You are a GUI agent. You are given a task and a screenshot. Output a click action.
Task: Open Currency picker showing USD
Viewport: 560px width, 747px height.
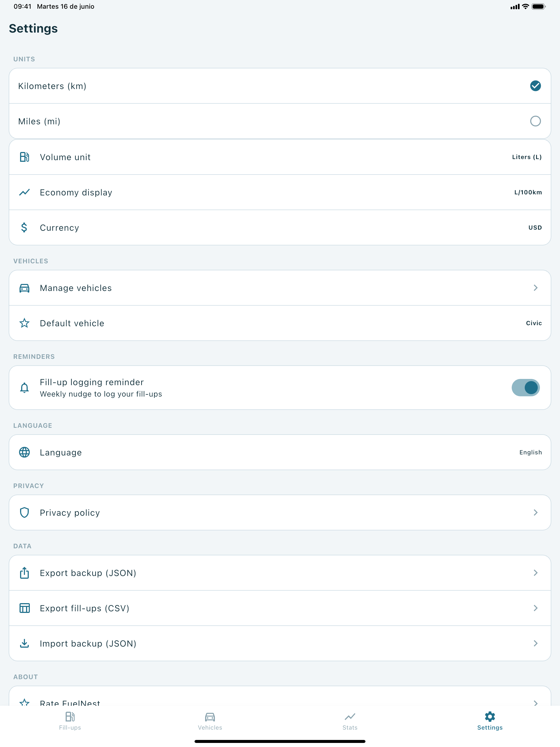click(x=535, y=227)
